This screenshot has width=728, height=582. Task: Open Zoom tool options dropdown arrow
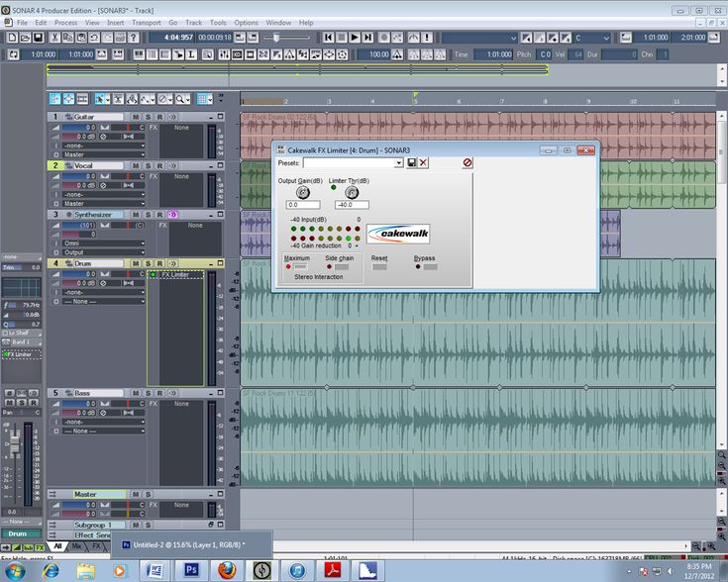187,99
